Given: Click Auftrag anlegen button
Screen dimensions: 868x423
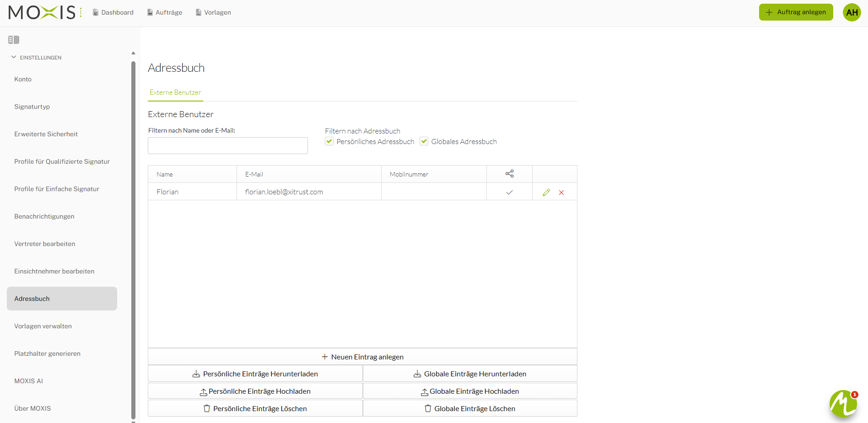Looking at the screenshot, I should click(796, 12).
